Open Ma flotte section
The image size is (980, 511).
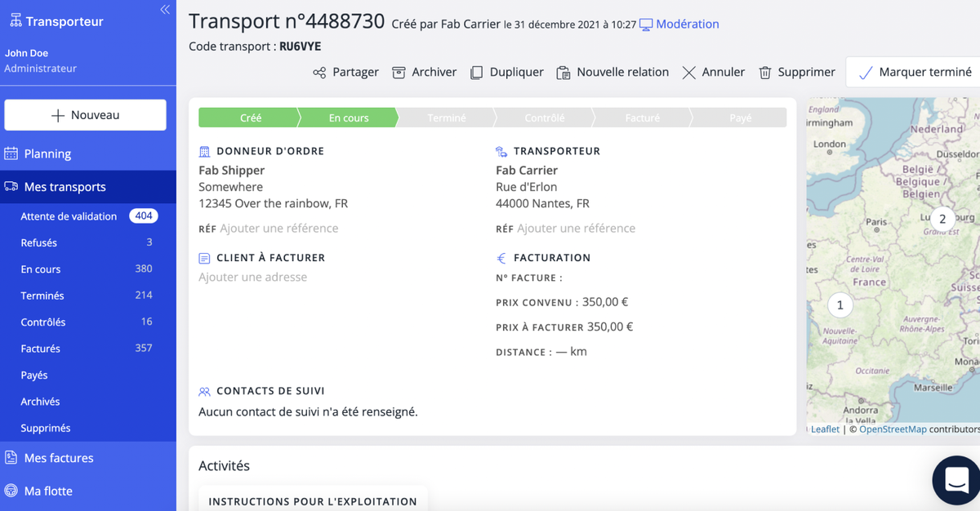[48, 491]
